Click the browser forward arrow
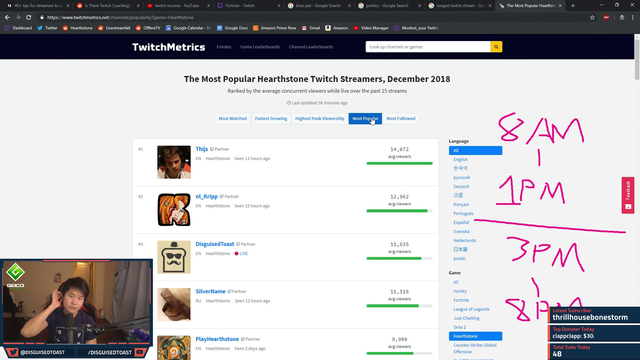 (x=18, y=18)
